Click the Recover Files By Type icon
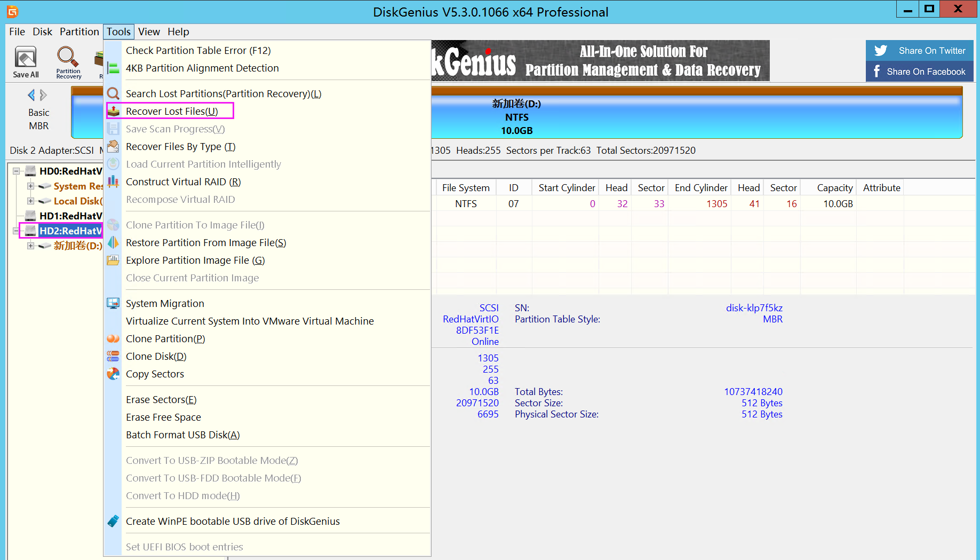The width and height of the screenshot is (980, 560). tap(113, 147)
